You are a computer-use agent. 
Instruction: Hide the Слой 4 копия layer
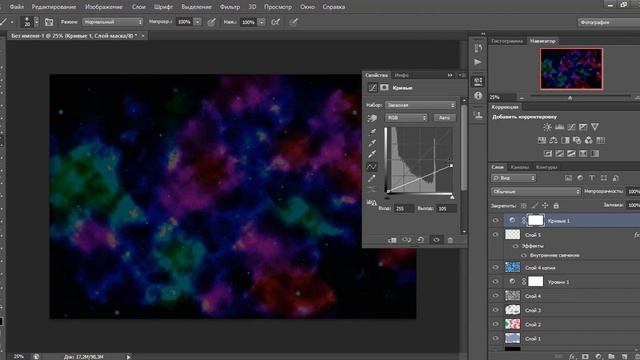496,268
